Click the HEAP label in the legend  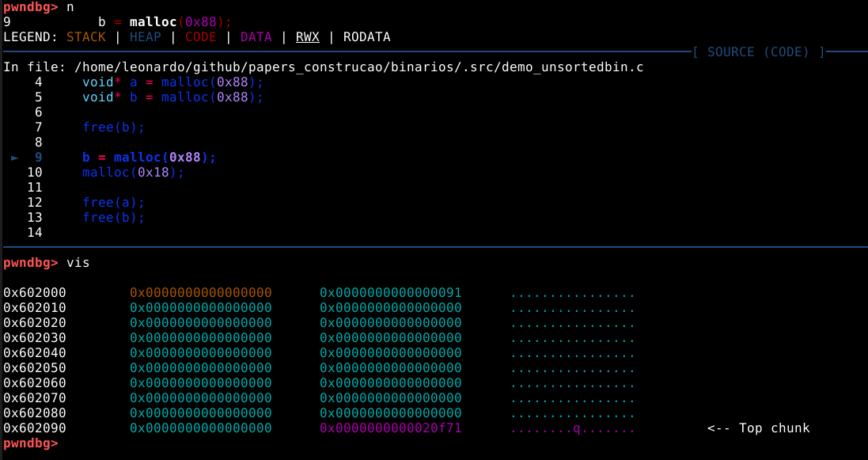145,37
